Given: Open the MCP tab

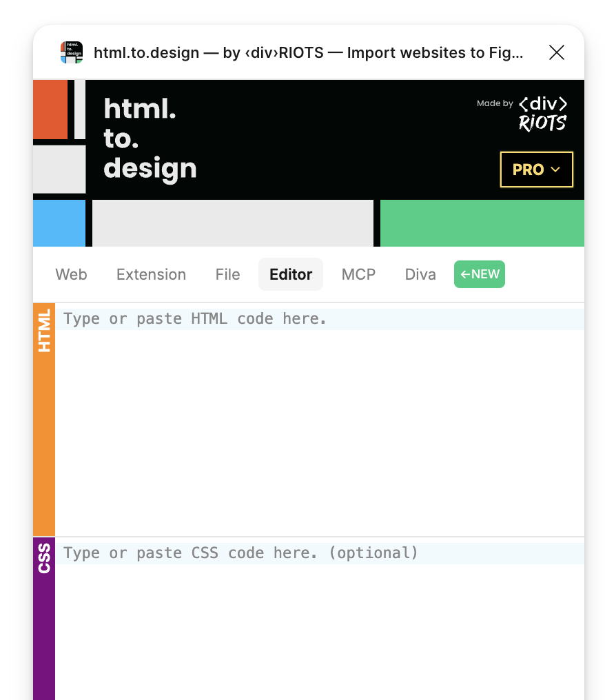Looking at the screenshot, I should pyautogui.click(x=358, y=274).
